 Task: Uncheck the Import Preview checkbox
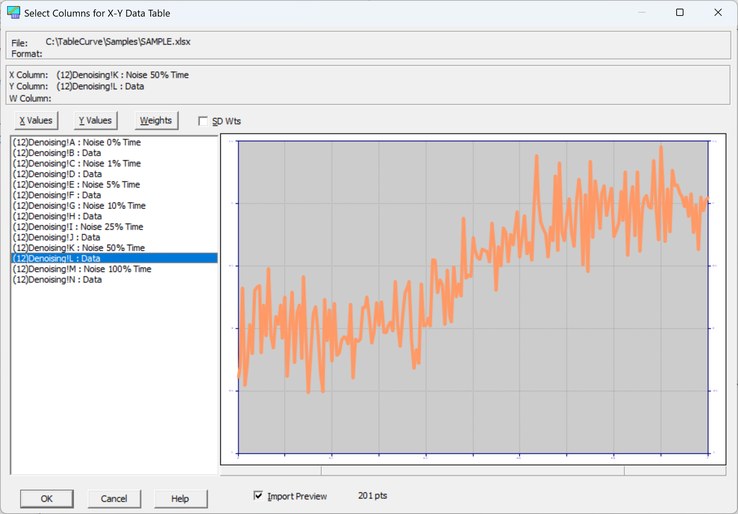click(x=258, y=495)
